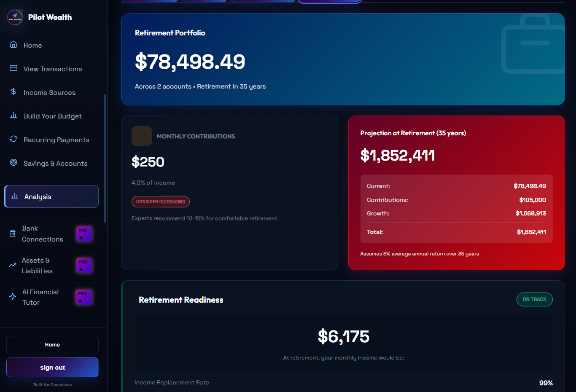576x392 pixels.
Task: Click the Income Replacement Rate label
Action: click(x=172, y=383)
